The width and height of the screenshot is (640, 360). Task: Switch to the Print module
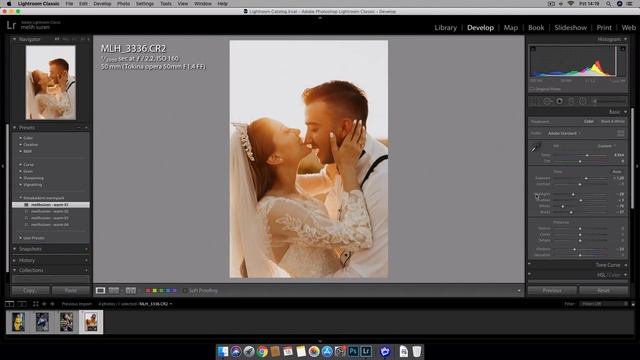[604, 27]
